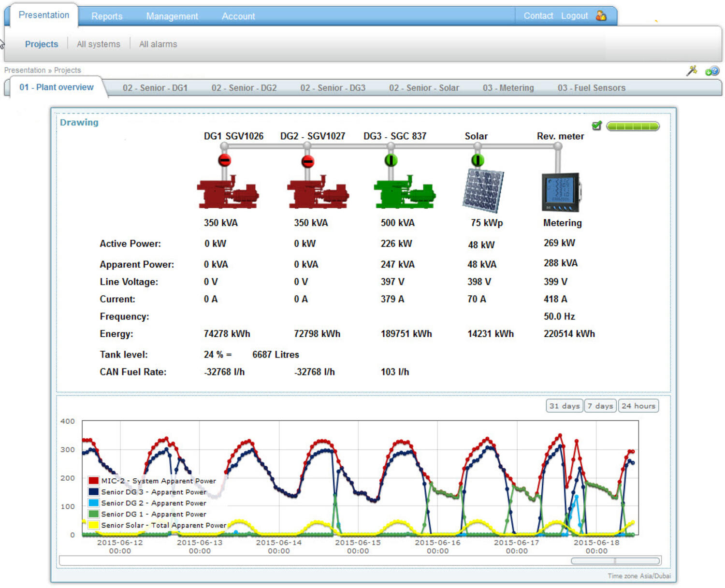Click the red status light above DG2
Screen dimensions: 725x588
[x=308, y=160]
